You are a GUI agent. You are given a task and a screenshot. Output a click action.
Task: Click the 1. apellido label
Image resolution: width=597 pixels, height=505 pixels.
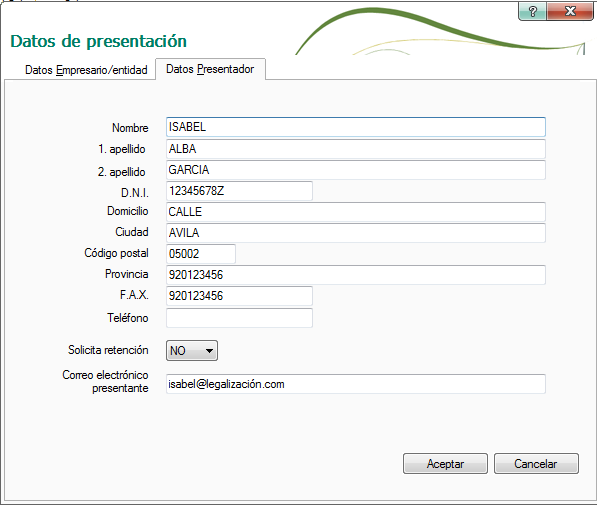coord(121,149)
